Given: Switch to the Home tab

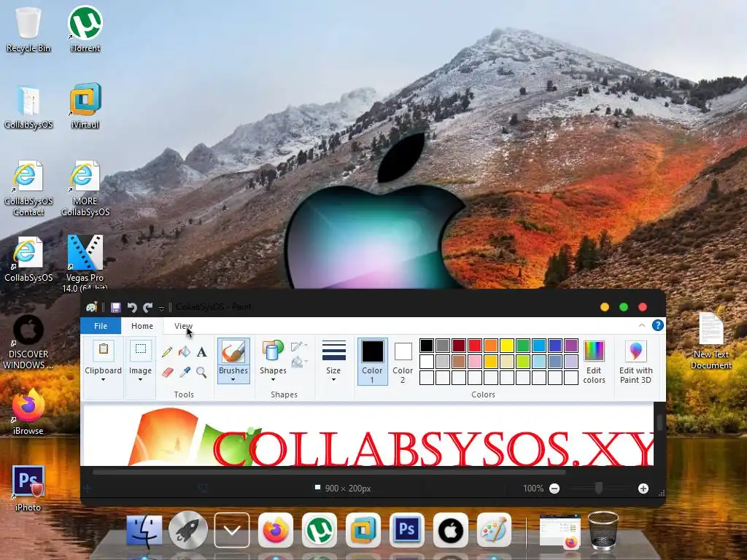Looking at the screenshot, I should point(142,326).
